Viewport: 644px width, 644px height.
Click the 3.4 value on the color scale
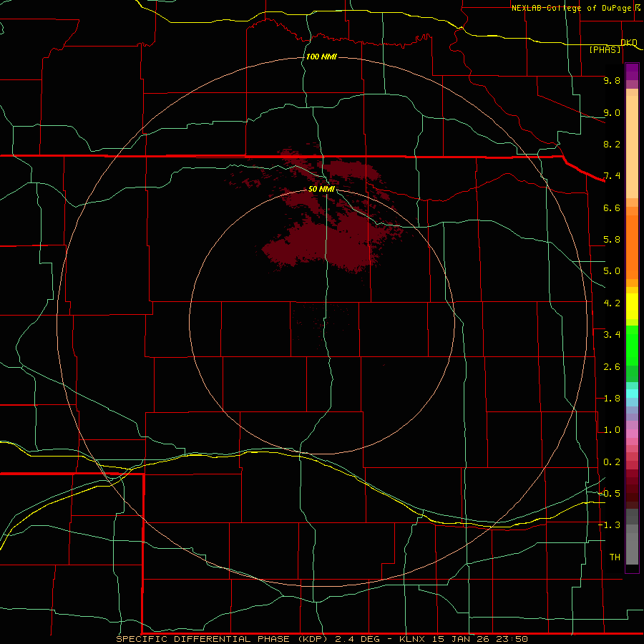[612, 335]
